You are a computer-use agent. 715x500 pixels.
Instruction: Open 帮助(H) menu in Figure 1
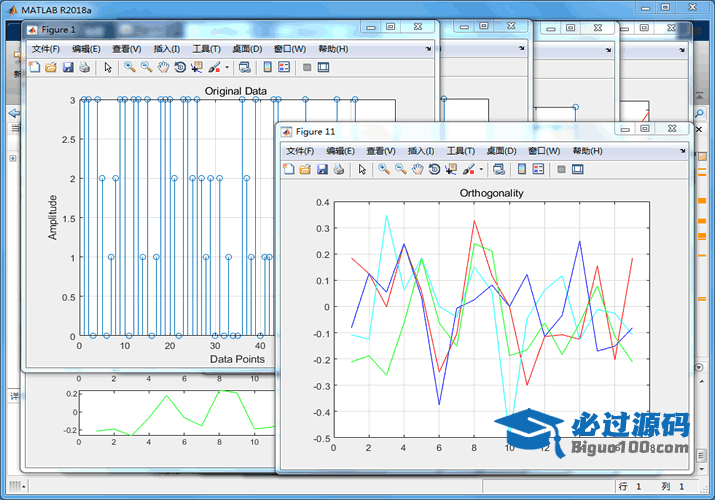(x=333, y=49)
